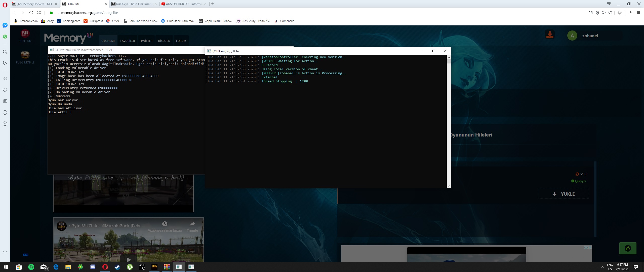This screenshot has height=272, width=644.
Task: Open eMAG bookmark
Action: pos(113,21)
